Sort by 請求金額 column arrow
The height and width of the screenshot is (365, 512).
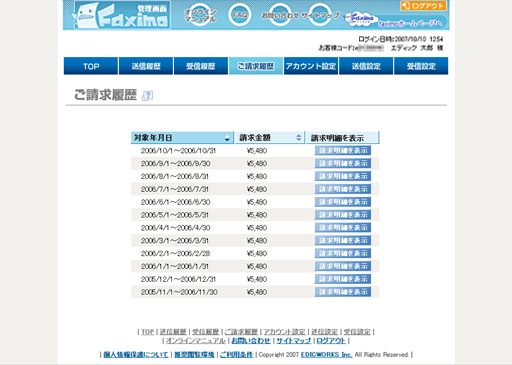point(299,138)
